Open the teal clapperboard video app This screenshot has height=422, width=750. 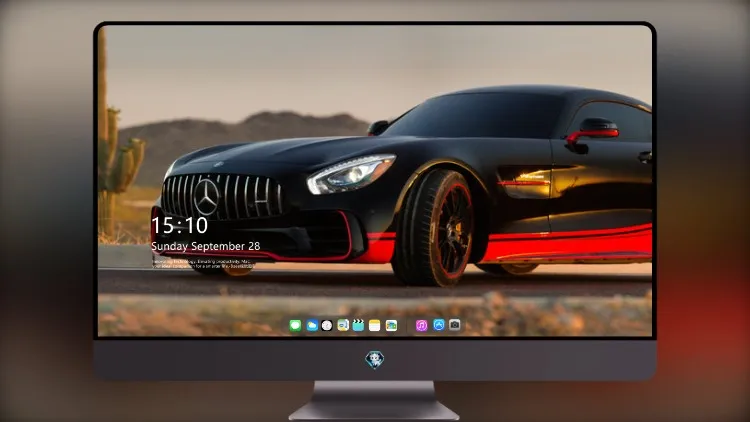358,325
